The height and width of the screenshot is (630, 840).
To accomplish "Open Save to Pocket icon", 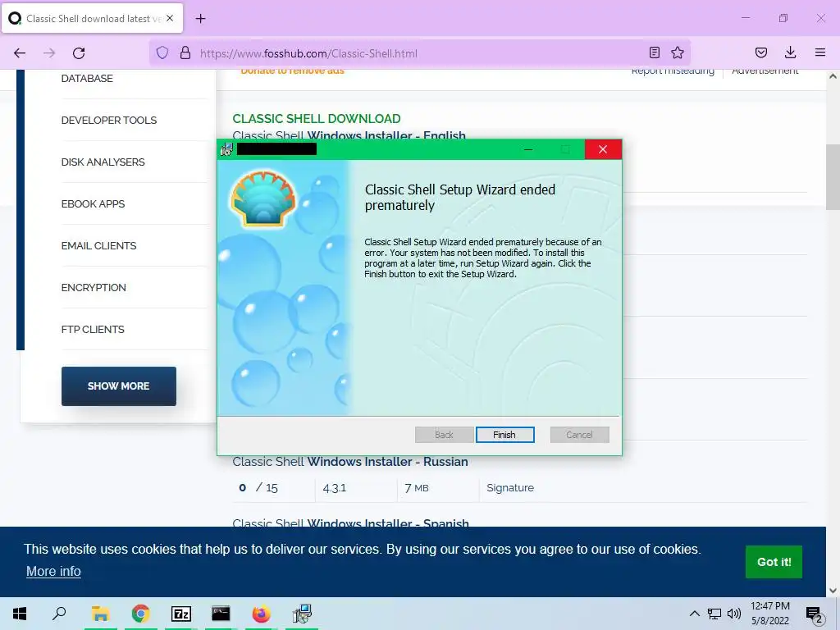I will (760, 52).
